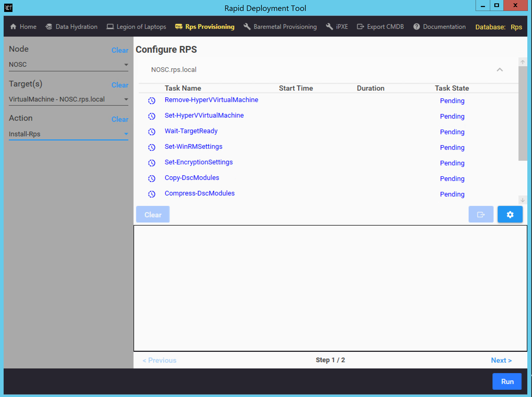Open the Set-WinRMSettings task
Image resolution: width=532 pixels, height=397 pixels.
[x=193, y=147]
